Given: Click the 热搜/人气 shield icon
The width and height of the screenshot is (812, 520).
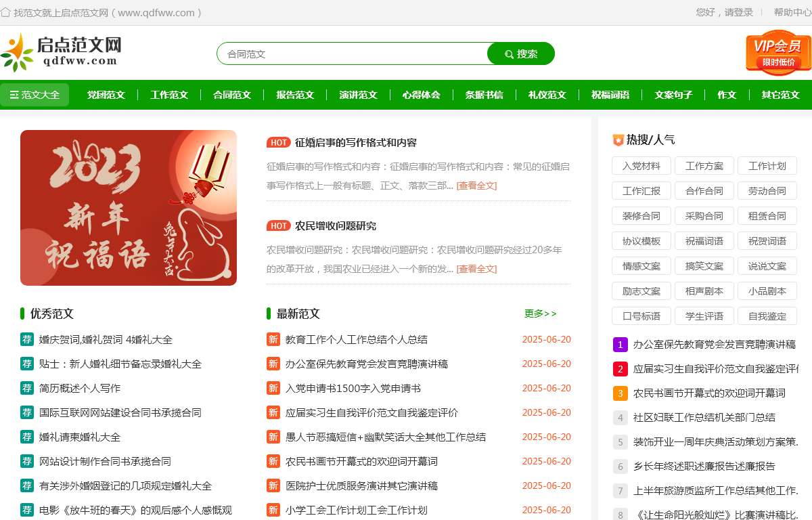Looking at the screenshot, I should [618, 140].
